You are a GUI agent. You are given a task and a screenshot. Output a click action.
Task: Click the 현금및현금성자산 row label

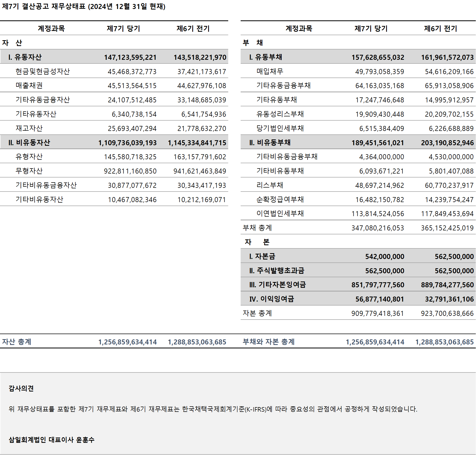tap(43, 71)
